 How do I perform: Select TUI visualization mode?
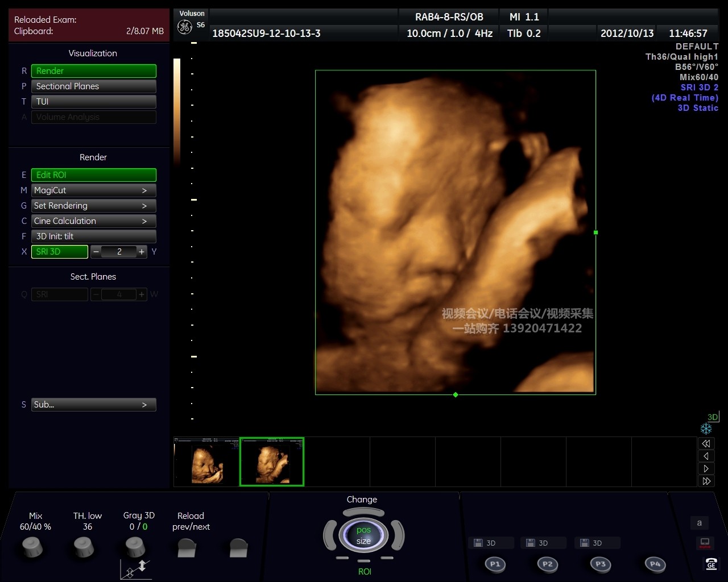click(93, 102)
